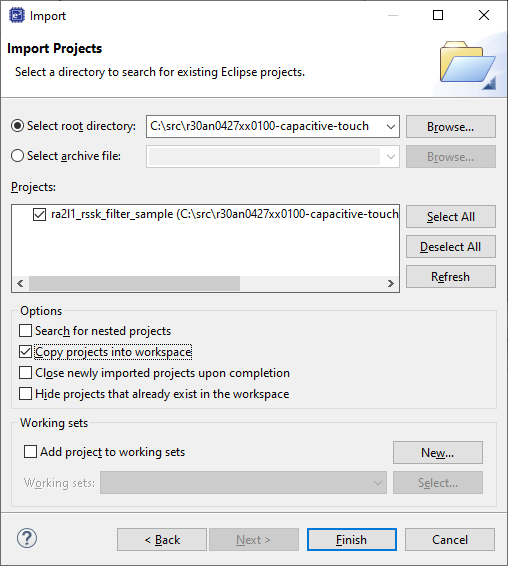This screenshot has width=508, height=567.
Task: Choose the Select archive file radio button
Action: tap(17, 156)
